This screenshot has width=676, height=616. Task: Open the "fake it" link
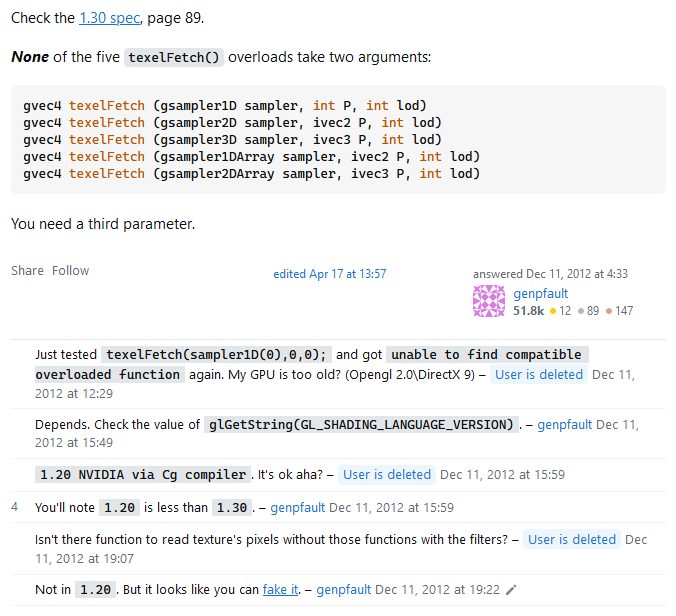pos(281,590)
